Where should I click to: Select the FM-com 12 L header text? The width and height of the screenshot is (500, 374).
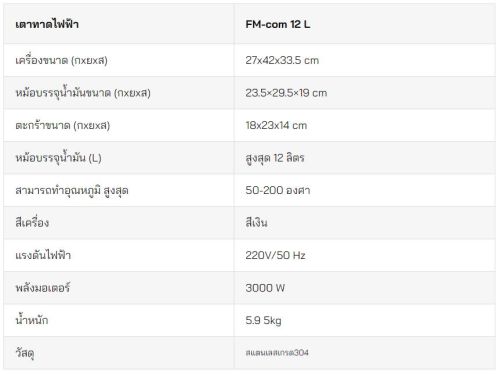click(x=278, y=24)
